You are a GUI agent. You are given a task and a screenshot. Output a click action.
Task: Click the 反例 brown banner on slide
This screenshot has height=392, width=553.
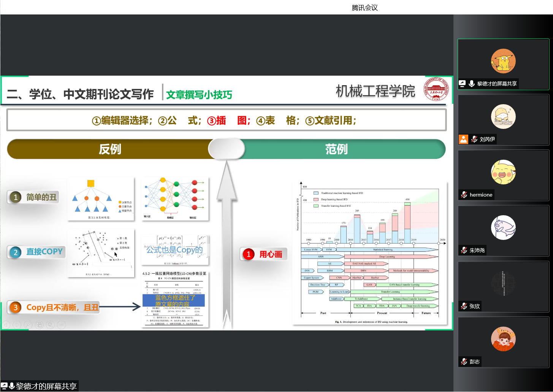pos(109,149)
